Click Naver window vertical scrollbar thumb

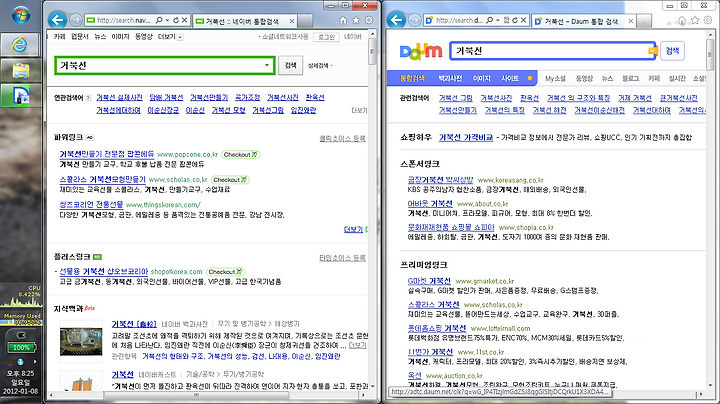(x=372, y=52)
